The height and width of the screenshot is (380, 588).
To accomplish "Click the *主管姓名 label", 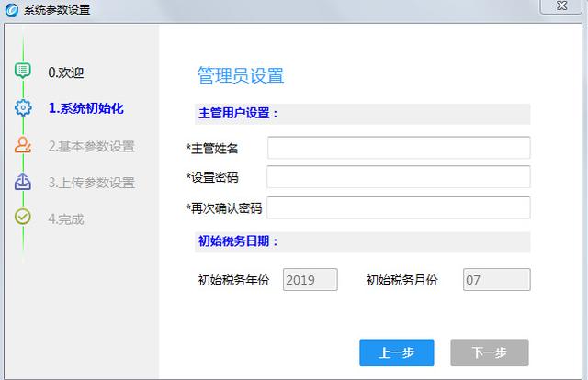I will coord(212,149).
